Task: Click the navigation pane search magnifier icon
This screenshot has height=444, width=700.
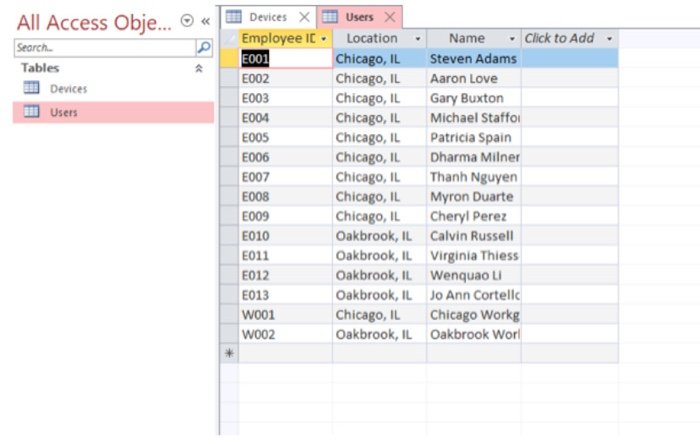Action: 204,47
